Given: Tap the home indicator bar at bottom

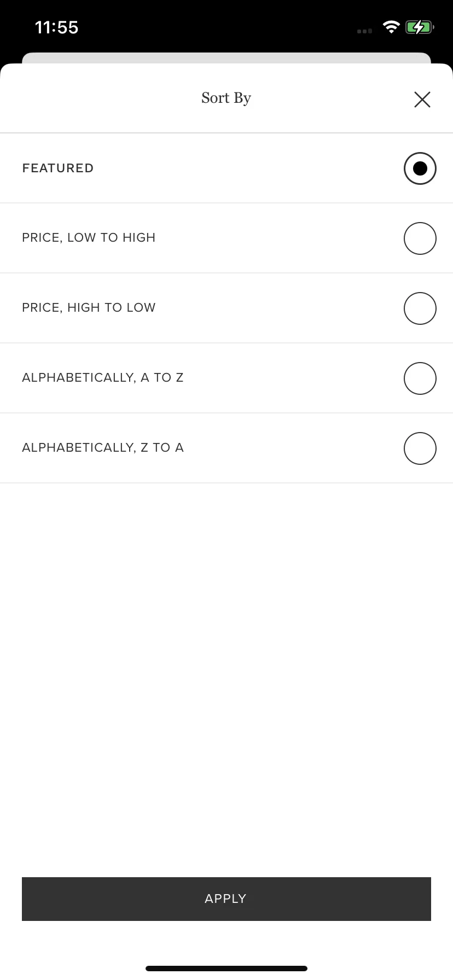Looking at the screenshot, I should click(226, 969).
